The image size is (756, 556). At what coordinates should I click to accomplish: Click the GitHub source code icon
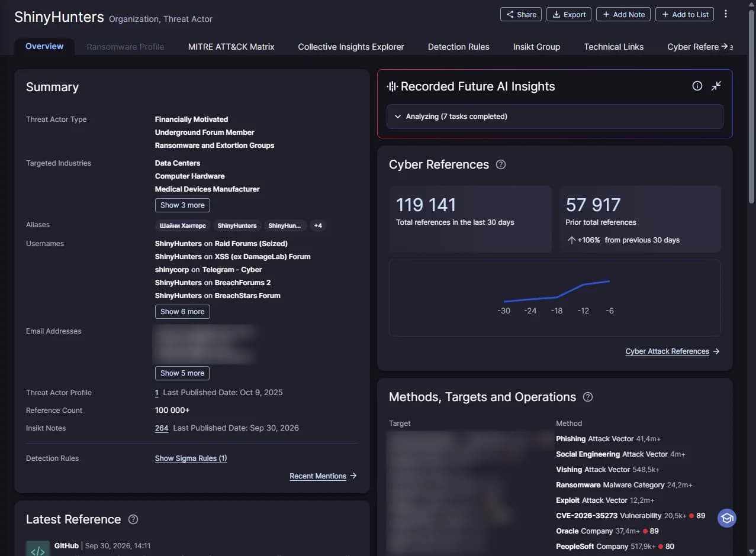coord(38,548)
